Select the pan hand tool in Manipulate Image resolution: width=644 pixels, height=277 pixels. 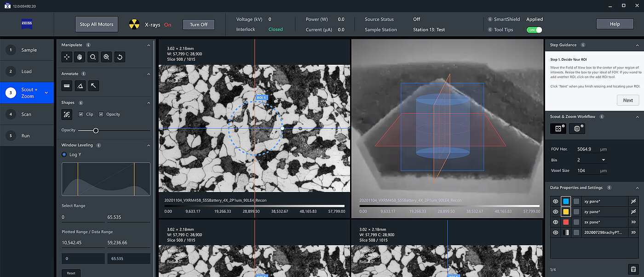coord(80,57)
